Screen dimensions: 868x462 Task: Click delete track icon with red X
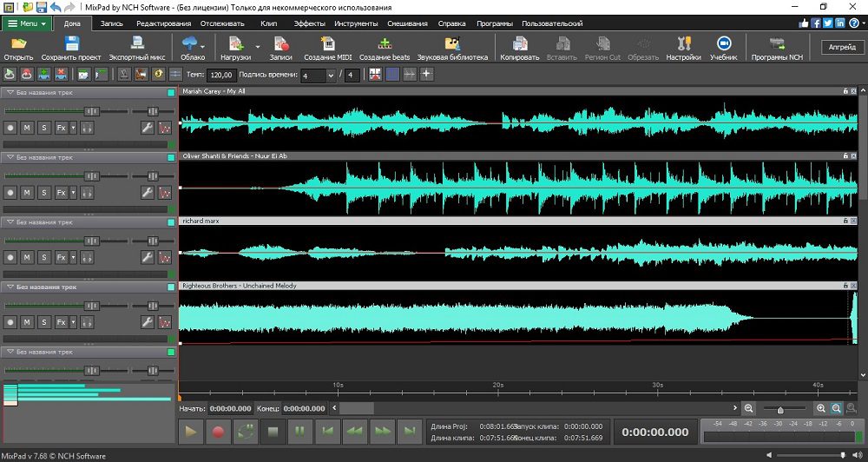click(x=61, y=74)
